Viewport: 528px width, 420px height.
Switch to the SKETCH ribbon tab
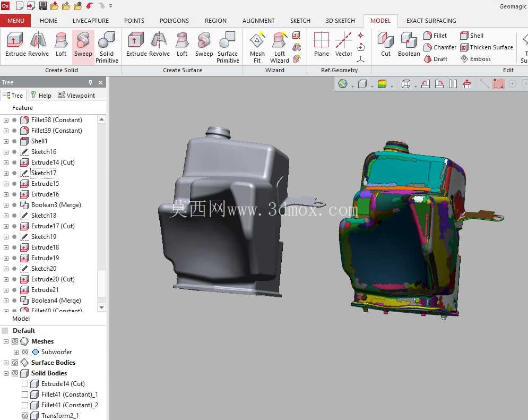(x=300, y=21)
